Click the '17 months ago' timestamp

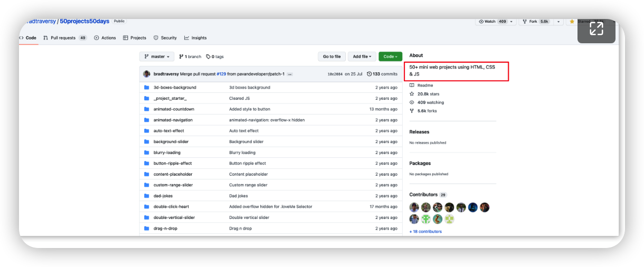click(x=383, y=207)
